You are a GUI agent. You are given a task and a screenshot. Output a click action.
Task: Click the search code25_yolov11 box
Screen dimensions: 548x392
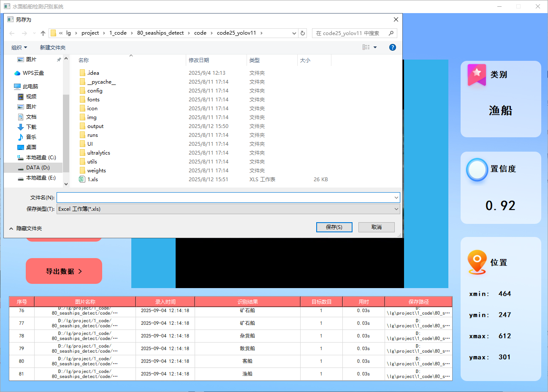(x=350, y=33)
